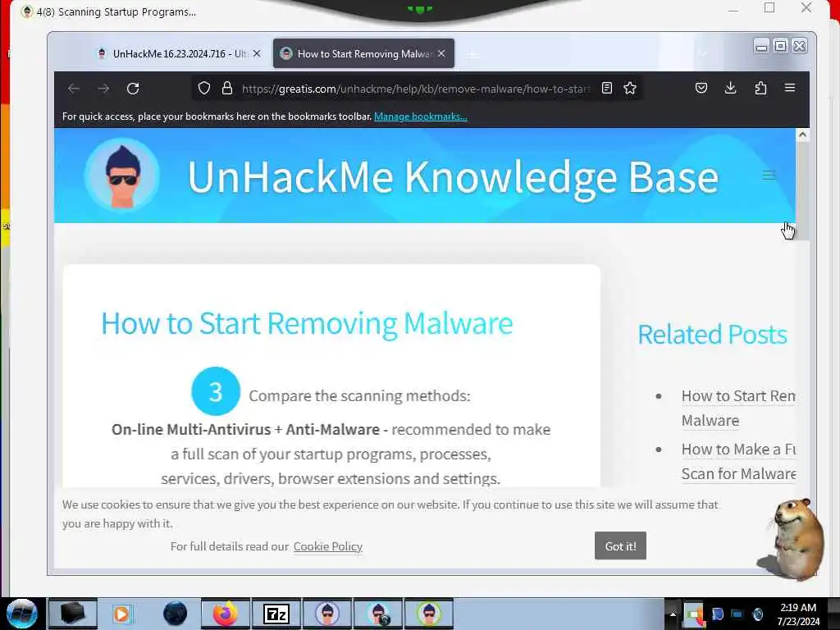Open the 7-Zip taskbar icon
Image resolution: width=840 pixels, height=630 pixels.
point(276,614)
